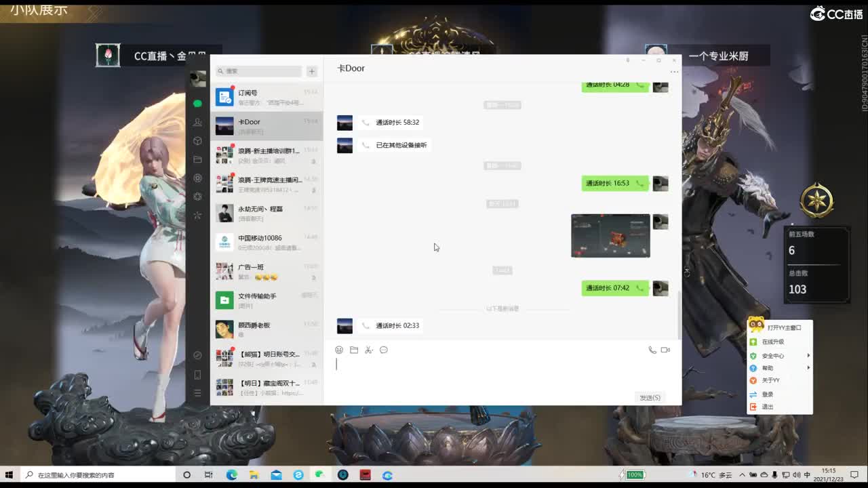Screen dimensions: 868x488
Task: Open the 永劫无间丶程磊 conversation
Action: click(267, 213)
